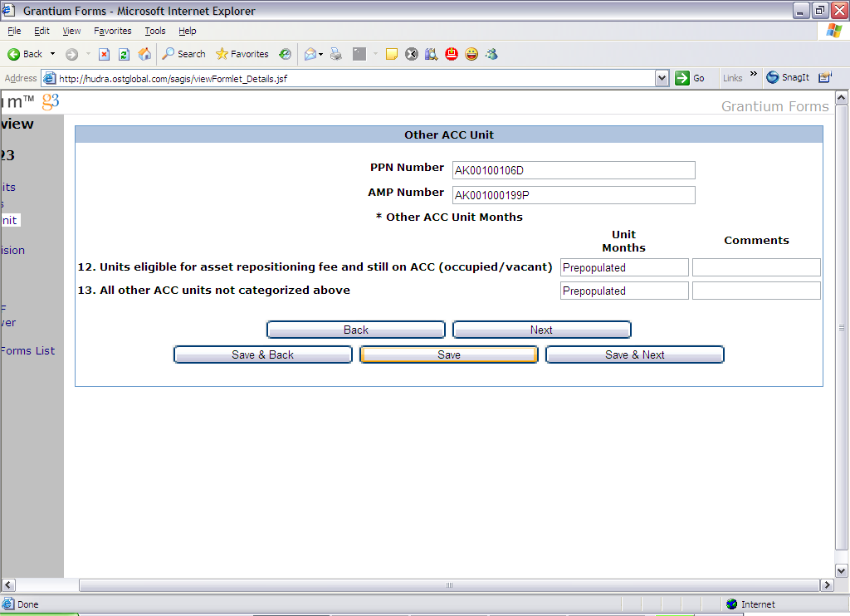Click the Windows flag logo icon

tap(833, 31)
